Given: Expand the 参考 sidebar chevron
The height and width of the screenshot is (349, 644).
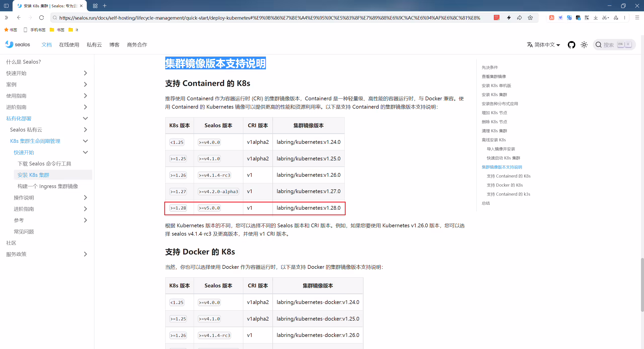Looking at the screenshot, I should [85, 220].
